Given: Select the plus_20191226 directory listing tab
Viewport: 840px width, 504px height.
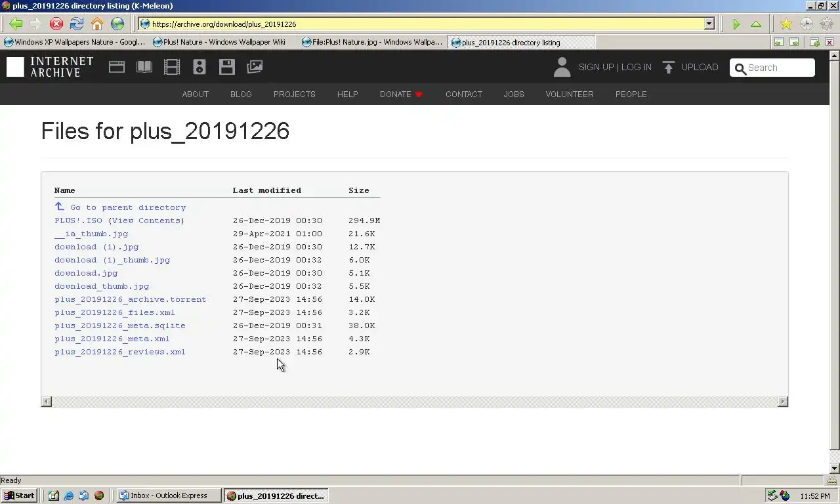Looking at the screenshot, I should point(521,42).
